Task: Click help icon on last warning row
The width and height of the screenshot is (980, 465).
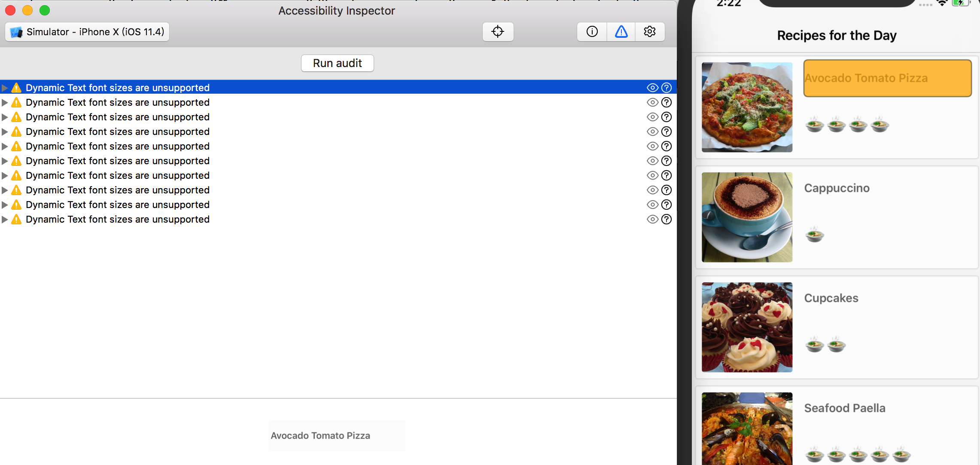Action: [666, 219]
